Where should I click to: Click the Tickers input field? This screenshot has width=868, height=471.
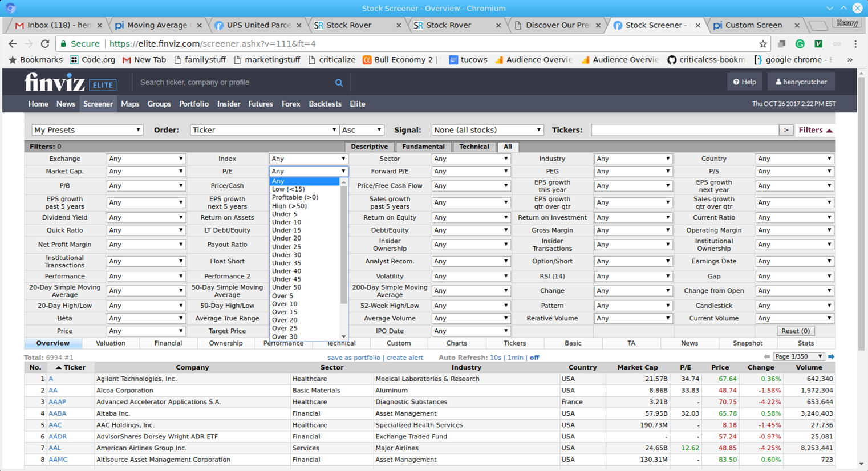tap(685, 130)
